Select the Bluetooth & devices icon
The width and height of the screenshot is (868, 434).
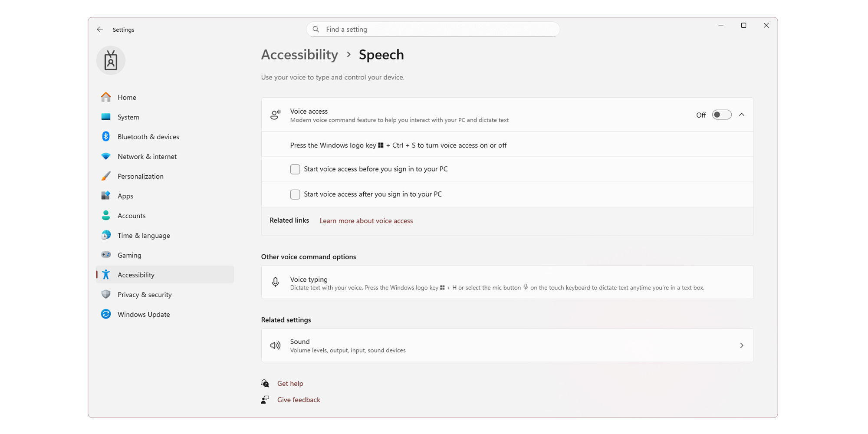[105, 136]
